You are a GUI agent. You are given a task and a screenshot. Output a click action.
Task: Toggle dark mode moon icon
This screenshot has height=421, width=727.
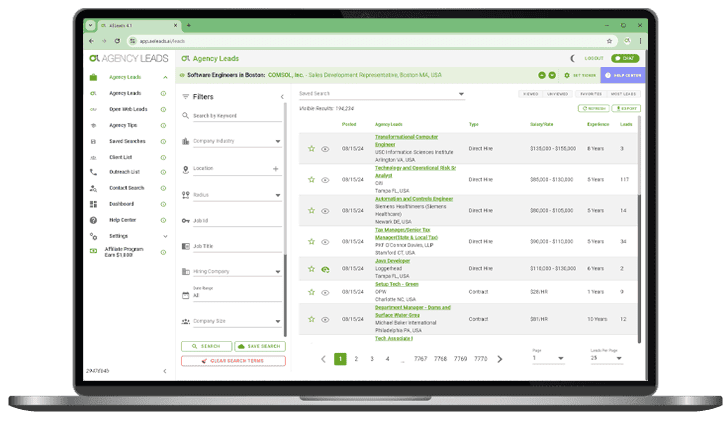[x=573, y=58]
